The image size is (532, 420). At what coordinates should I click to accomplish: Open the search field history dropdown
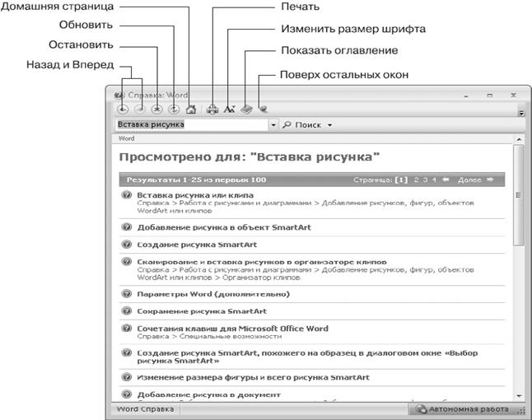point(273,125)
